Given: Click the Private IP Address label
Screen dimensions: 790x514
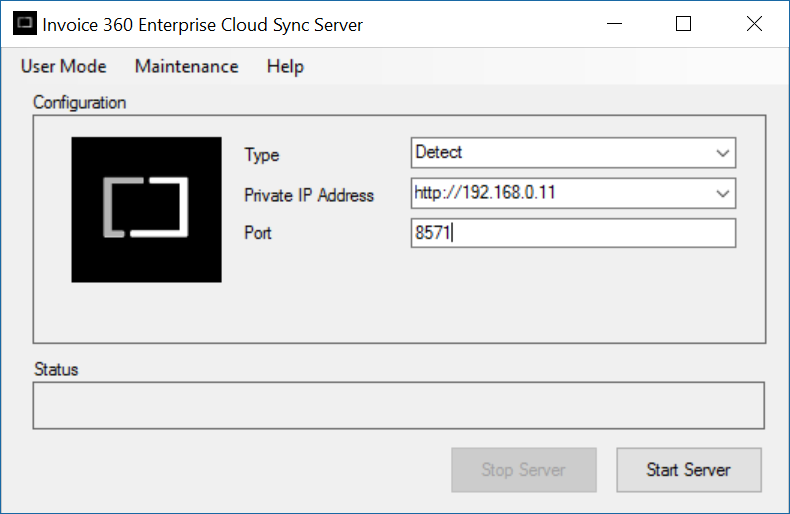Looking at the screenshot, I should (x=309, y=195).
